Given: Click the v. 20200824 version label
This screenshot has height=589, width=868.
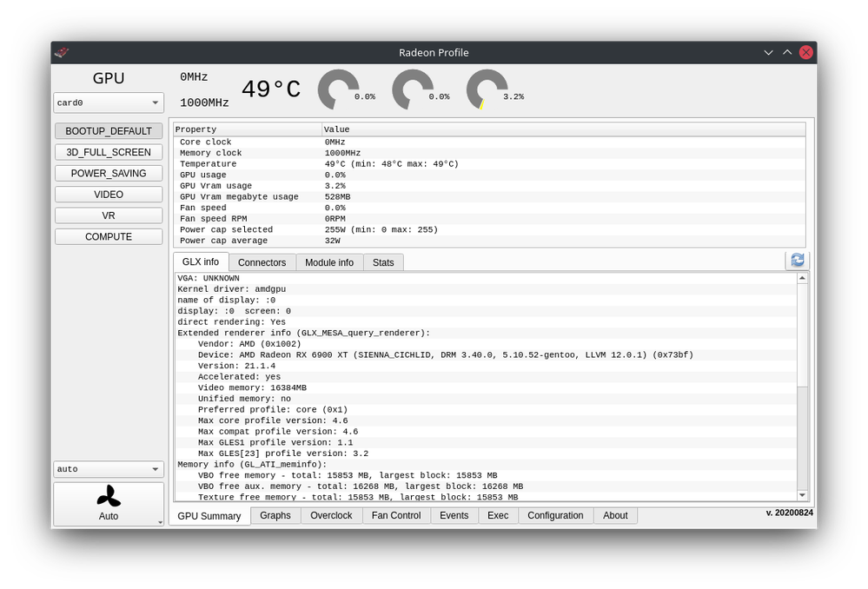Looking at the screenshot, I should point(790,513).
